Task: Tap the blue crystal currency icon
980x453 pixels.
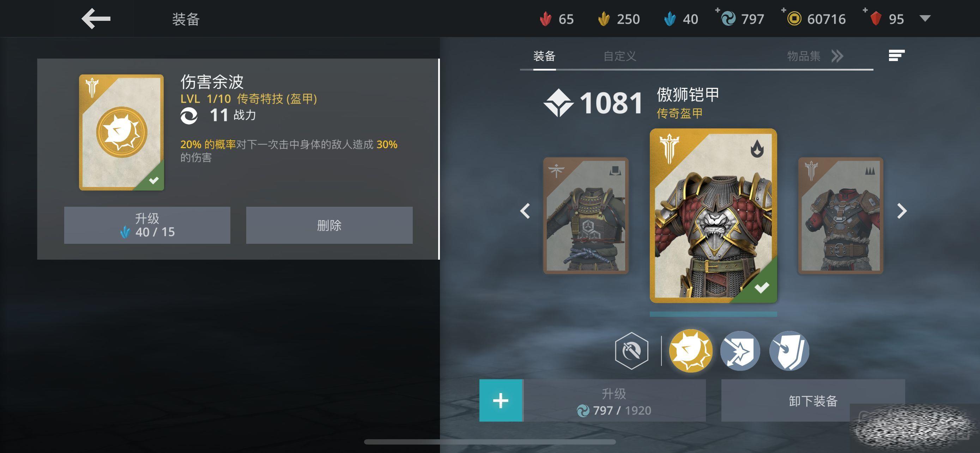Action: tap(670, 19)
